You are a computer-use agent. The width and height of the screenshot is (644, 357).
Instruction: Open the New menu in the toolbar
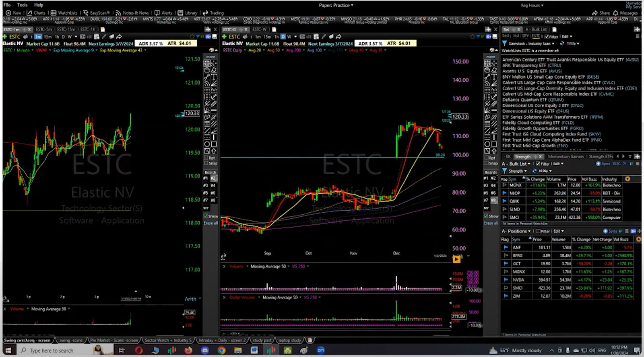click(13, 13)
